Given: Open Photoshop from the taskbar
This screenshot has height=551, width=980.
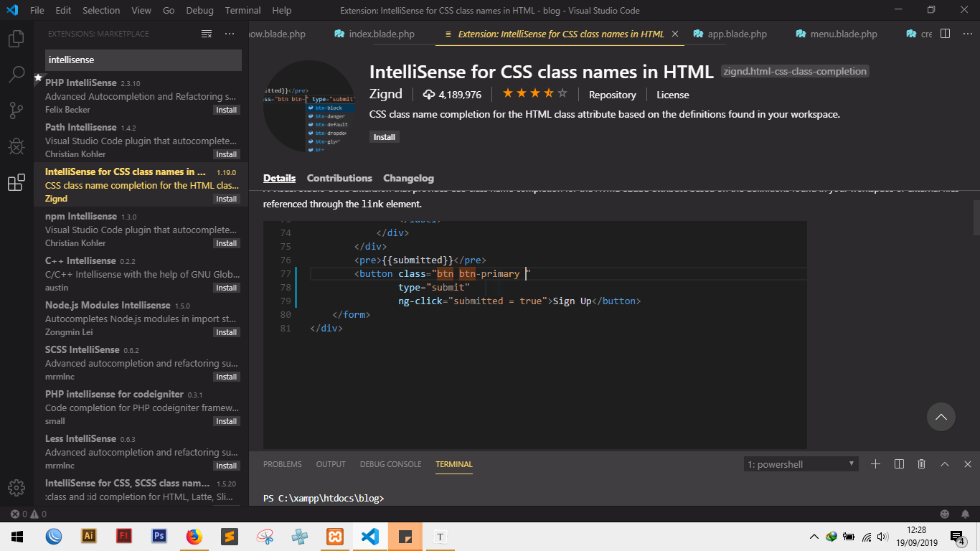Looking at the screenshot, I should click(159, 536).
